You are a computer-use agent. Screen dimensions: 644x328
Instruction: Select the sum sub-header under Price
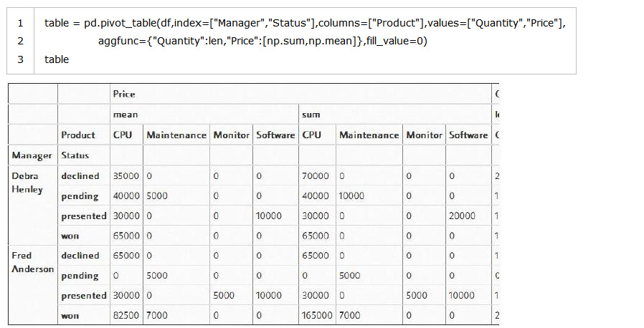tap(311, 115)
